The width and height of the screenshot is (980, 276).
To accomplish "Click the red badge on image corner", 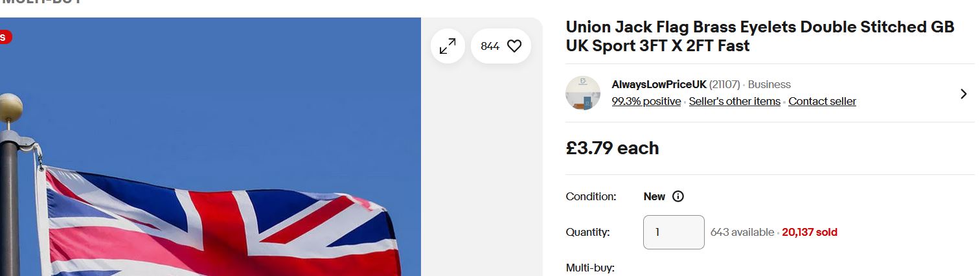I will [x=4, y=37].
